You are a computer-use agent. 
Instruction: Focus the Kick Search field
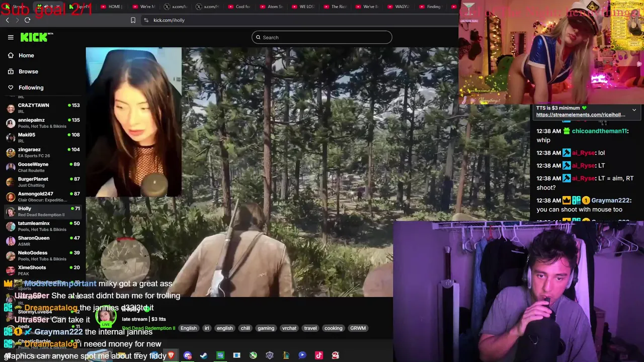[322, 37]
